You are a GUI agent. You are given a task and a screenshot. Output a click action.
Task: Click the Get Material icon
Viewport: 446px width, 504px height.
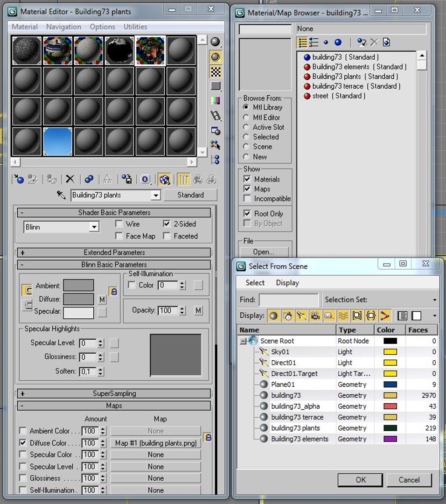tap(19, 179)
